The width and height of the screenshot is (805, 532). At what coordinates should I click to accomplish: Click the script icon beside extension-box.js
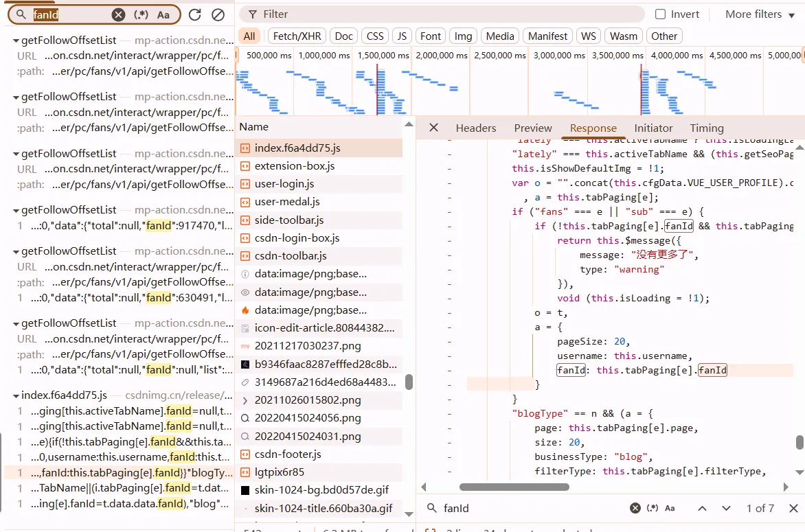245,166
